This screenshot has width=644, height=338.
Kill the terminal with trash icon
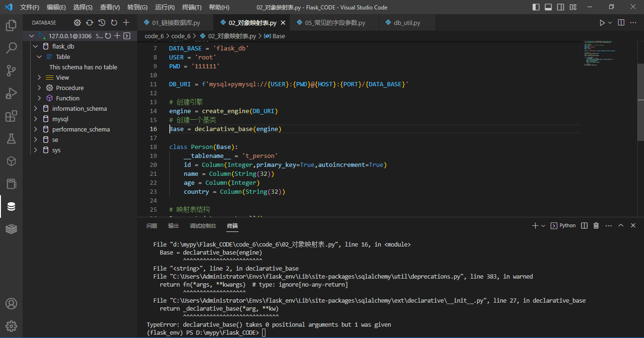[596, 226]
